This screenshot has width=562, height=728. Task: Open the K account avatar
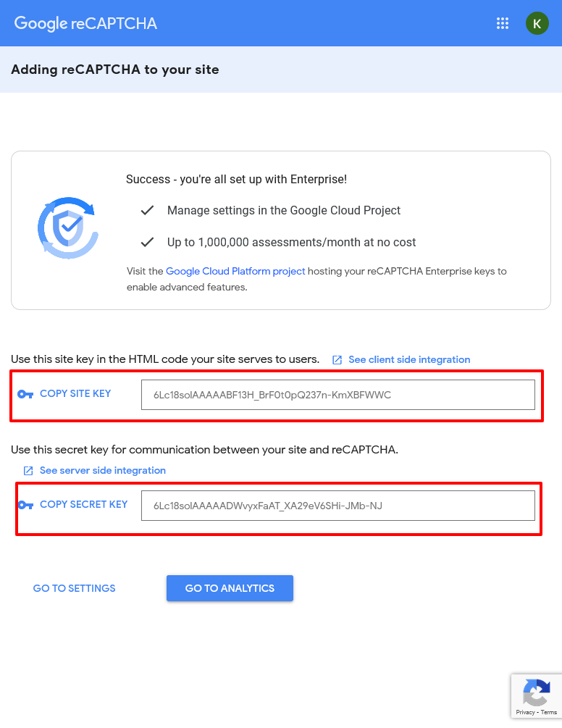[x=537, y=23]
